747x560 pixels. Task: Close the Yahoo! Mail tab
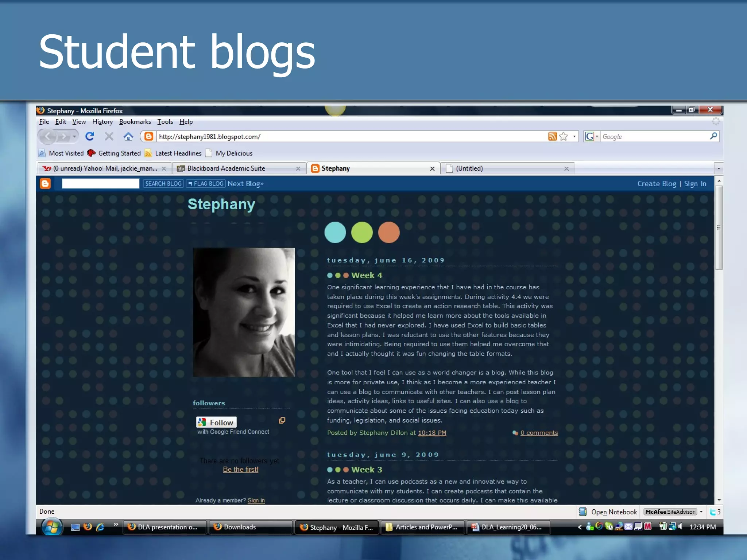tap(164, 168)
